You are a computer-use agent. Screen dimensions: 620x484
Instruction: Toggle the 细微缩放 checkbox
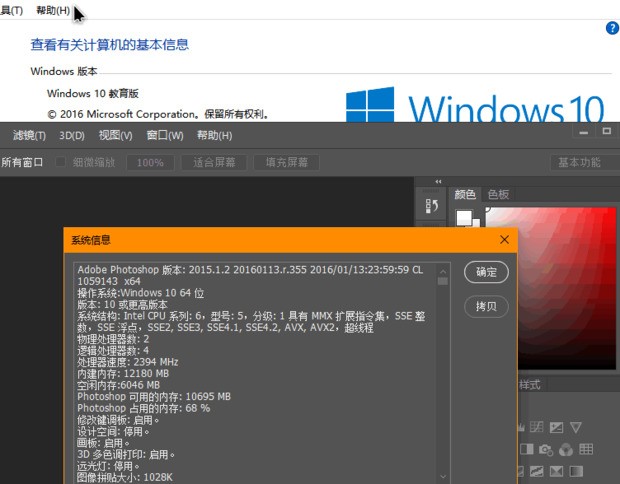tap(60, 162)
